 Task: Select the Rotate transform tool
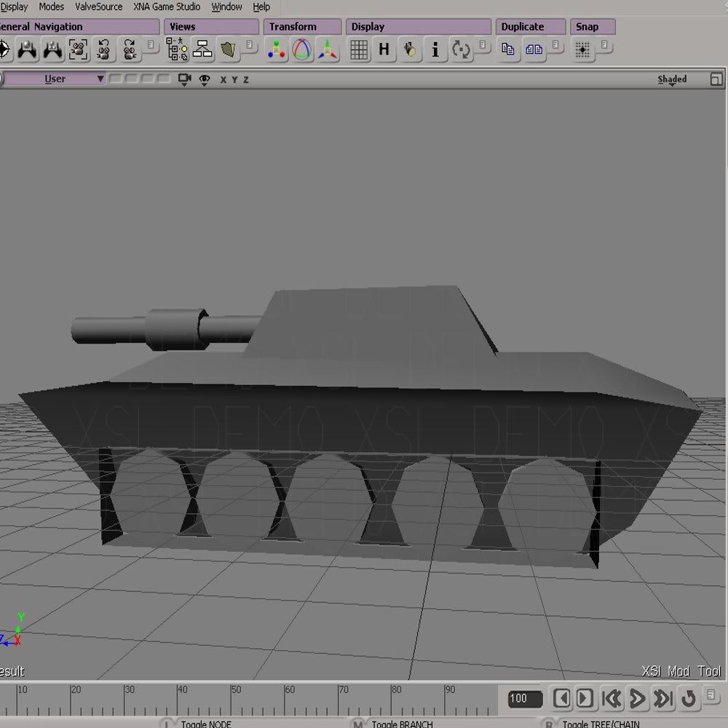click(x=302, y=50)
